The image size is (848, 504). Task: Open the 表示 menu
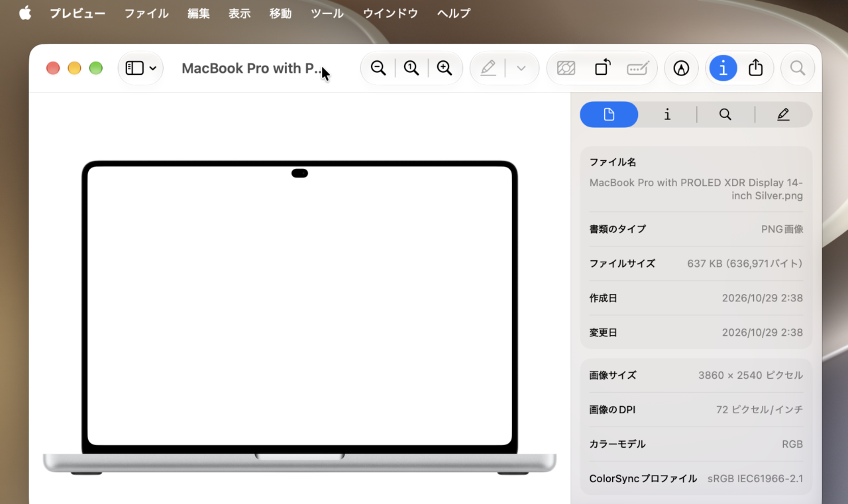point(240,13)
